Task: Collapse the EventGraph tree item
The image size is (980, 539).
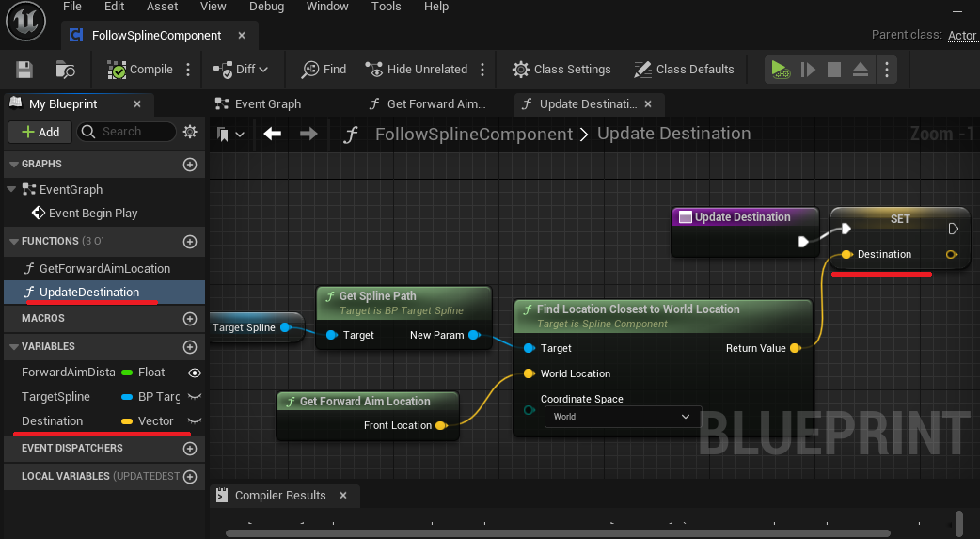Action: [x=11, y=189]
